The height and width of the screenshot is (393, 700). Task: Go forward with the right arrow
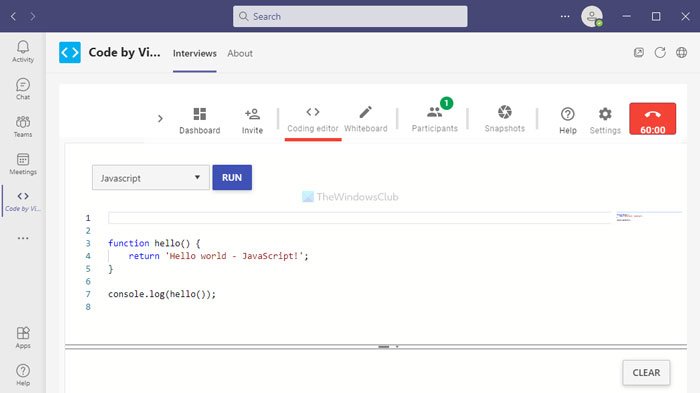point(33,17)
